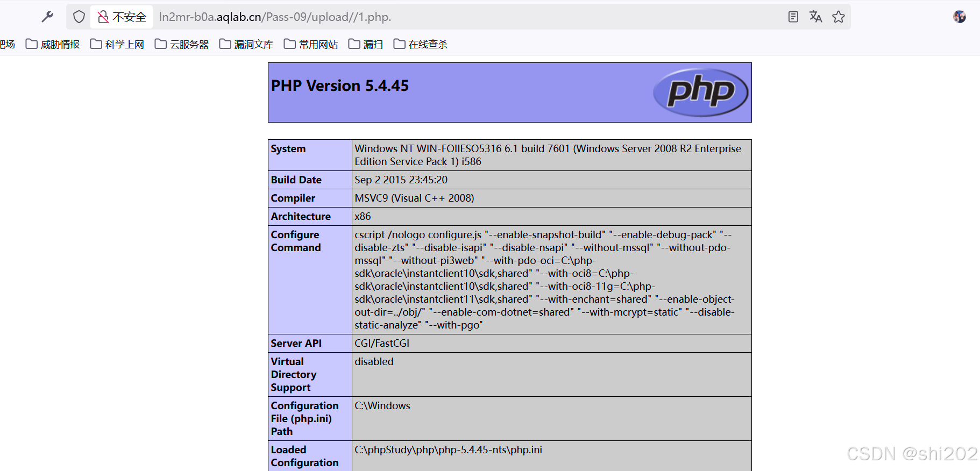Click the Virtual Directory Support label

(x=294, y=375)
